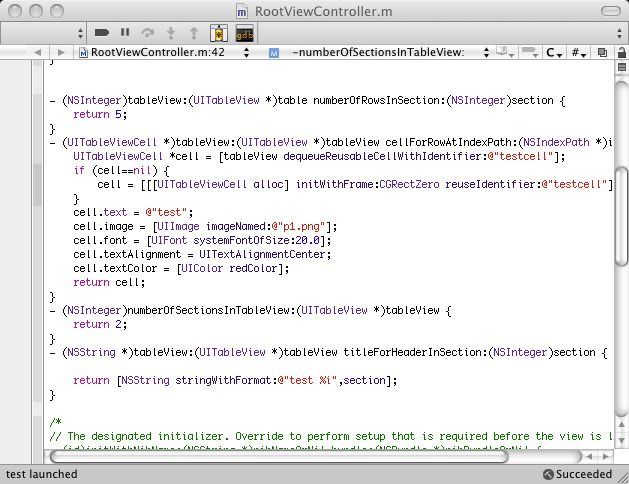Screen dimensions: 629x484
Task: Click the 'return 5;' line
Action: (x=100, y=114)
